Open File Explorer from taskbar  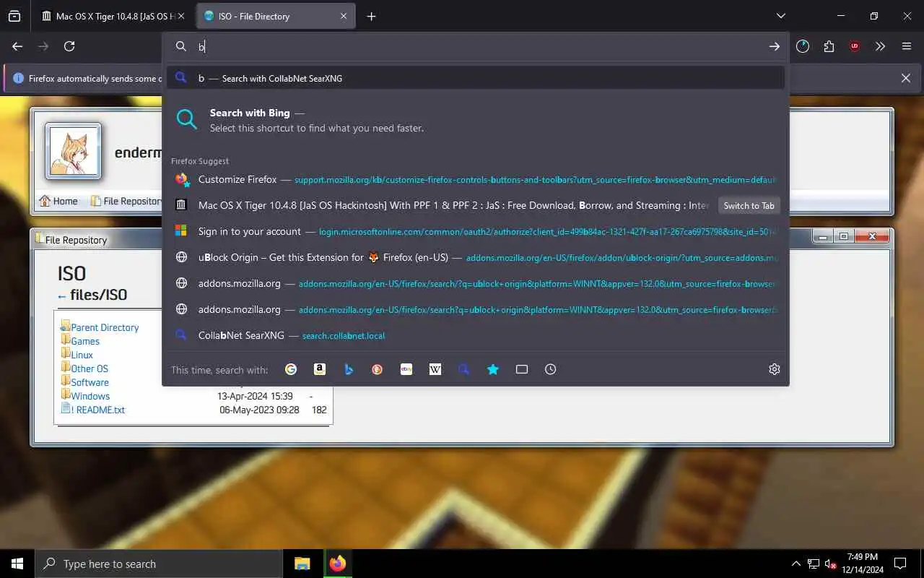(x=302, y=564)
